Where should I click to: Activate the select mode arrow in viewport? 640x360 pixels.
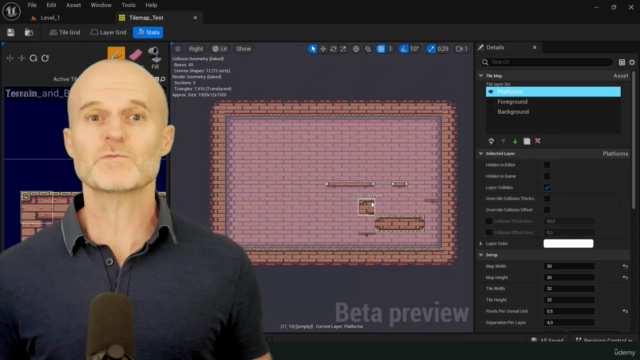click(x=313, y=49)
